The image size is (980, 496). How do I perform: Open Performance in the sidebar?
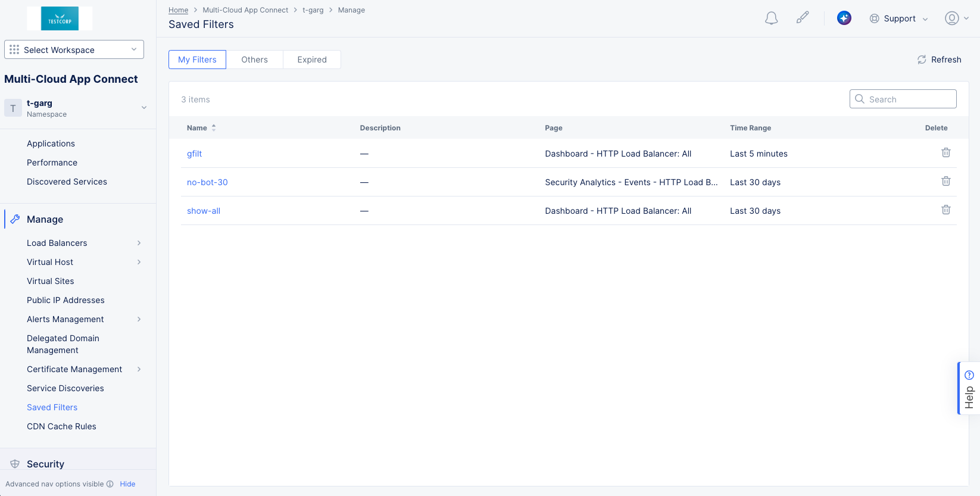[x=52, y=163]
